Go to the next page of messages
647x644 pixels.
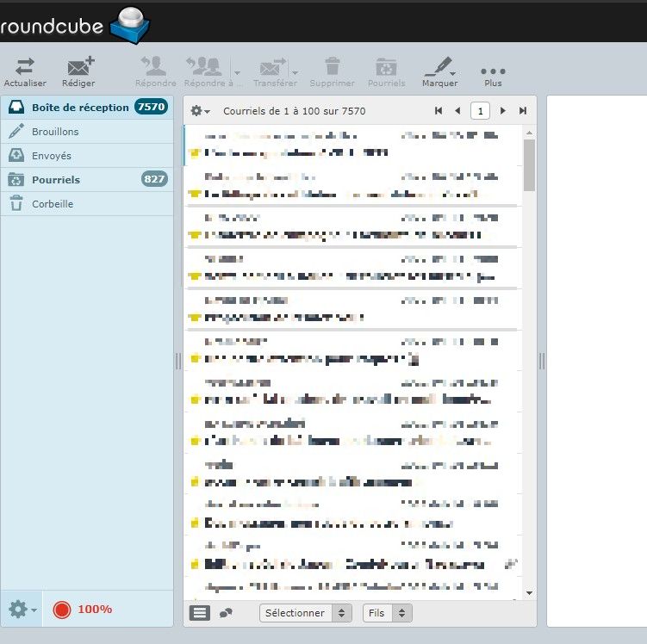click(x=503, y=110)
